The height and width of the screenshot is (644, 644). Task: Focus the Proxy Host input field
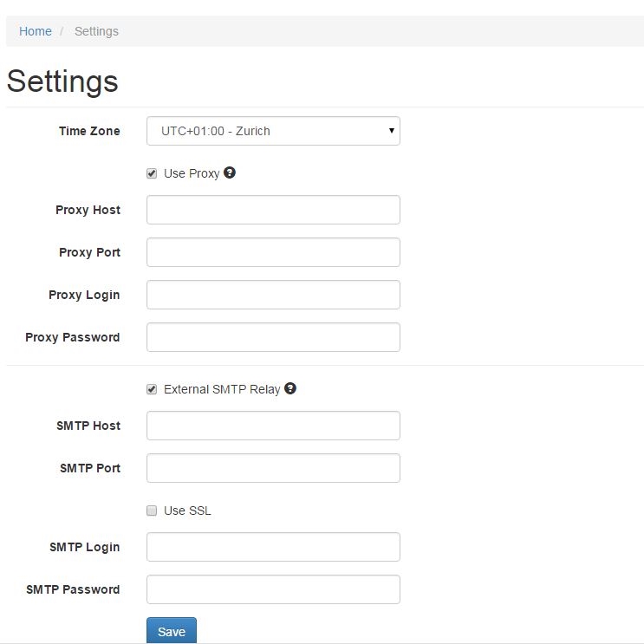tap(273, 210)
